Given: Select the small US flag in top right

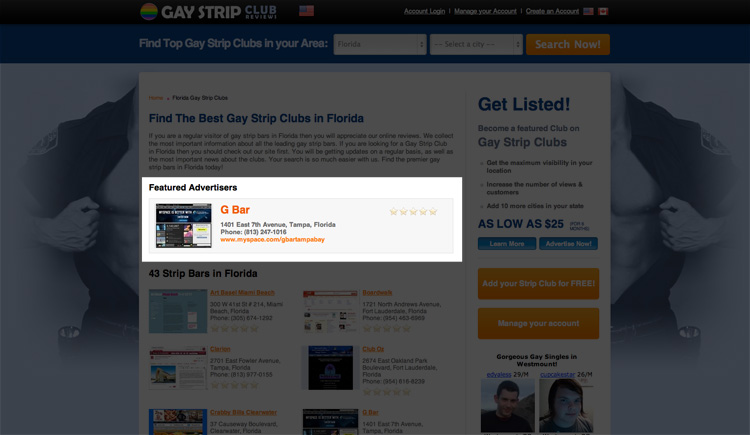Looking at the screenshot, I should 588,11.
